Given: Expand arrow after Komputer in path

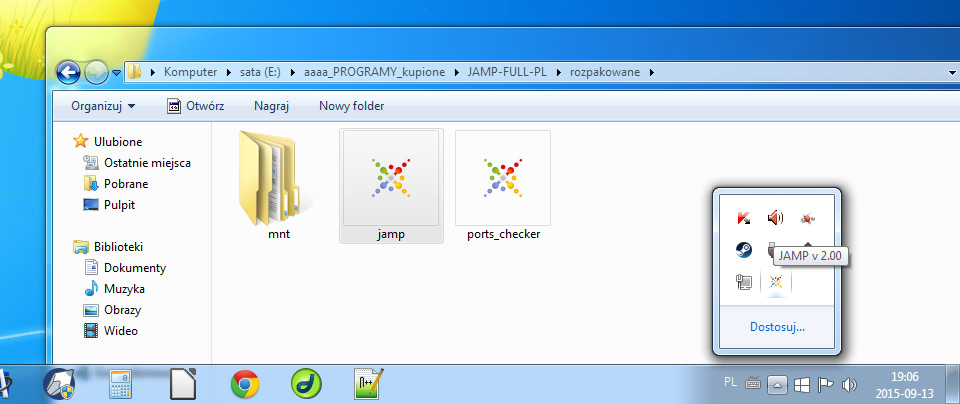Looking at the screenshot, I should point(228,72).
